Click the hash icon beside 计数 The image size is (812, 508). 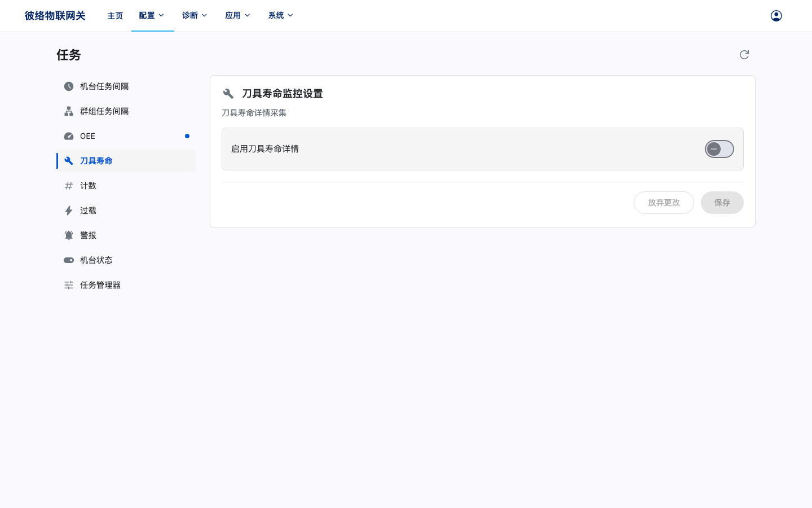coord(69,186)
